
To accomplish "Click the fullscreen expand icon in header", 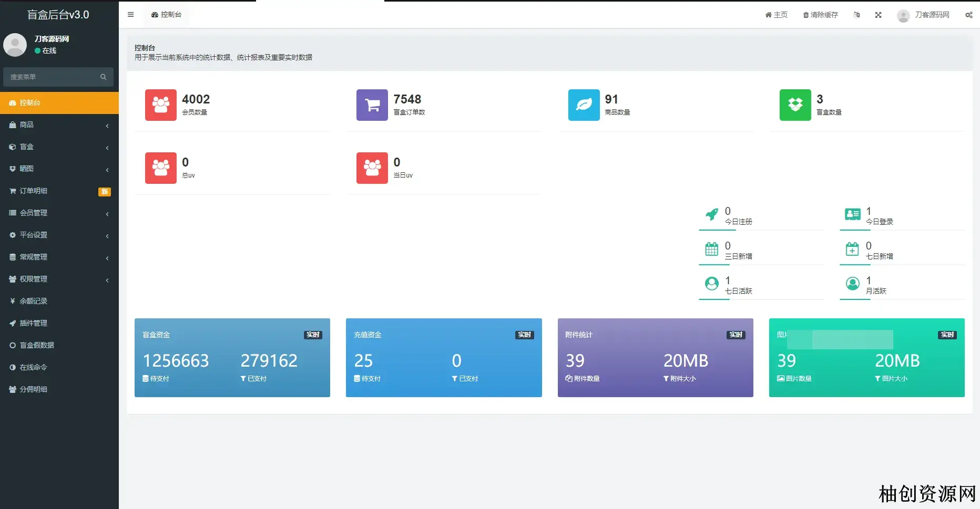I will (x=878, y=15).
